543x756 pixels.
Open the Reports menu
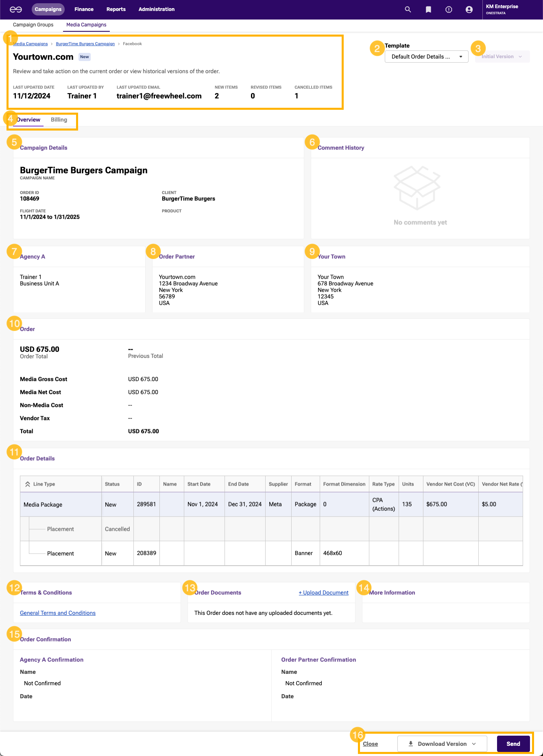coord(116,9)
